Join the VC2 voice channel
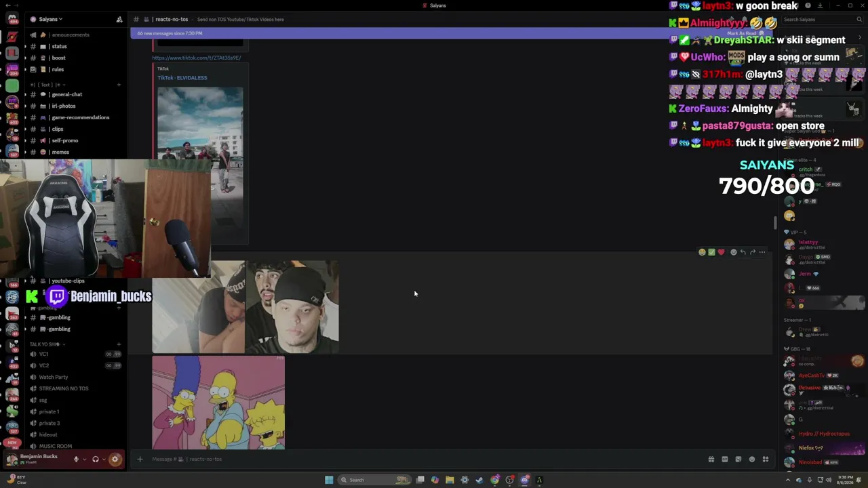This screenshot has width=868, height=488. [x=75, y=365]
